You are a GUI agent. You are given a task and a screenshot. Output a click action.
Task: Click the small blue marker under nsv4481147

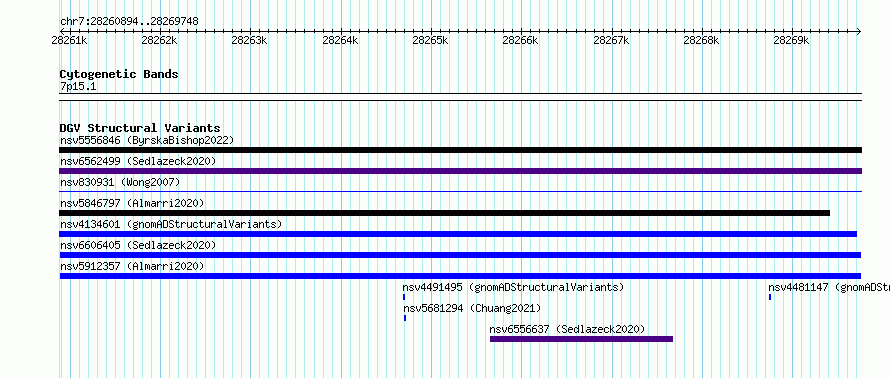point(770,297)
